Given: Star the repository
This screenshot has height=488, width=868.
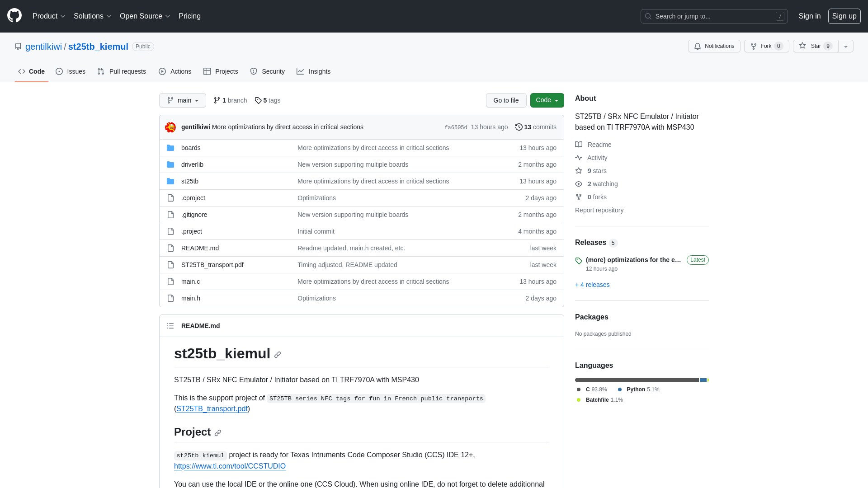Looking at the screenshot, I should click(x=816, y=46).
